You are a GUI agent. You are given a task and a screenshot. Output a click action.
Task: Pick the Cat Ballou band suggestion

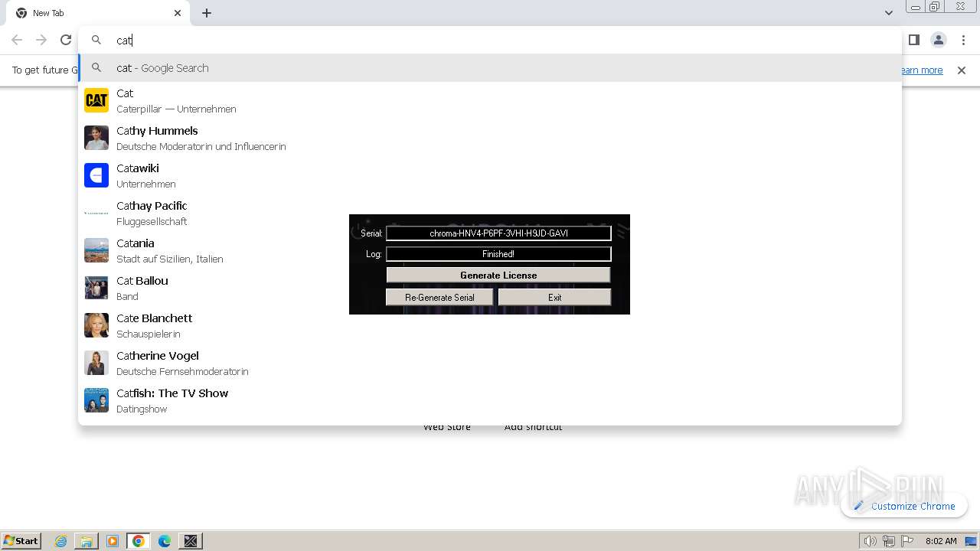(x=490, y=288)
